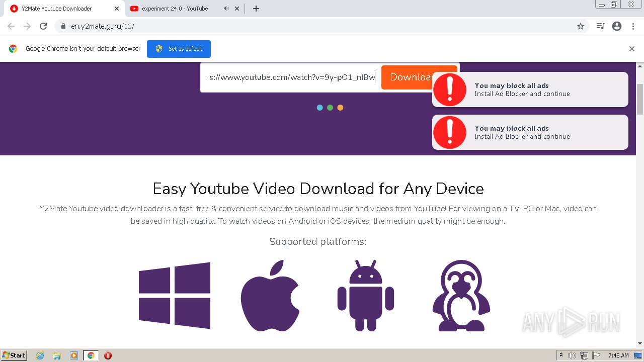Click the second red exclamation alert icon
Screen dimensions: 644x362
coord(450,132)
